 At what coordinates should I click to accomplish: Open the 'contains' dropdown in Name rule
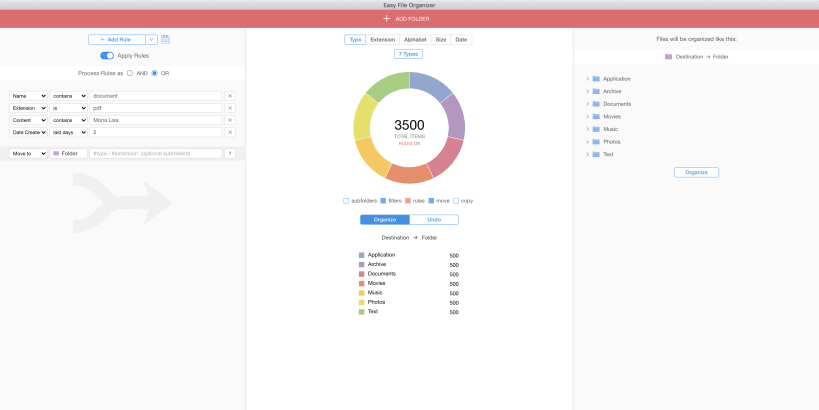point(68,96)
